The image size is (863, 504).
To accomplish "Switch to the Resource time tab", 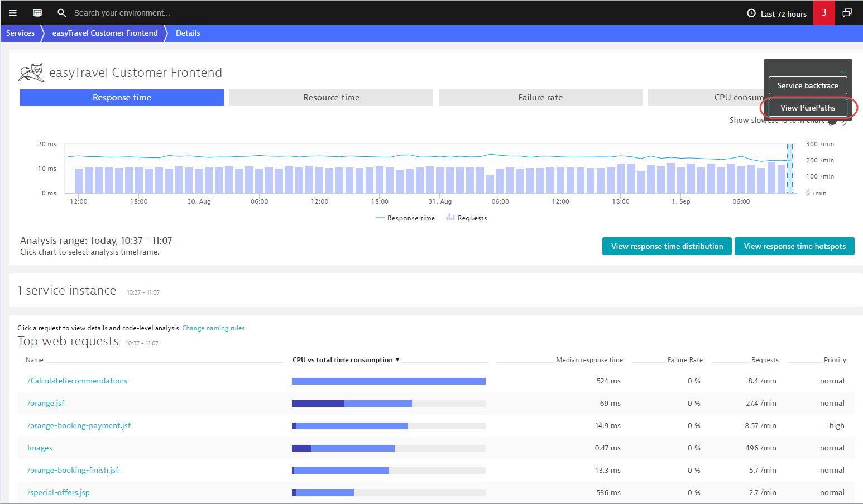I will (331, 98).
